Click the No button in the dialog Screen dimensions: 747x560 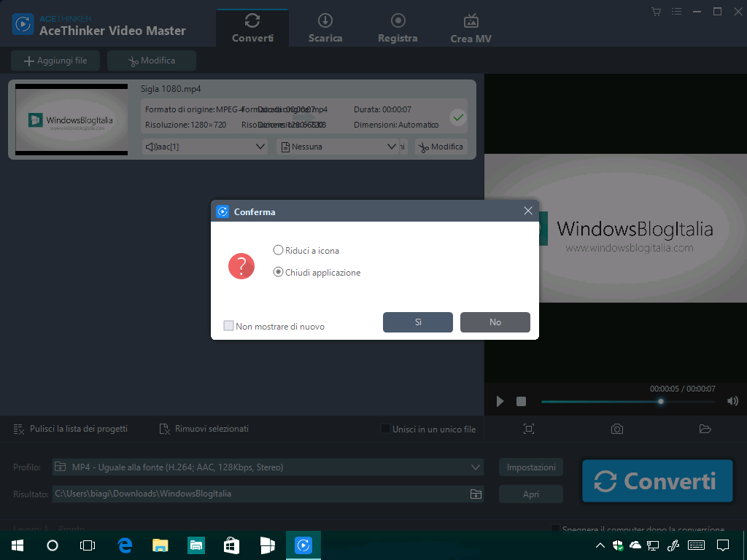495,322
